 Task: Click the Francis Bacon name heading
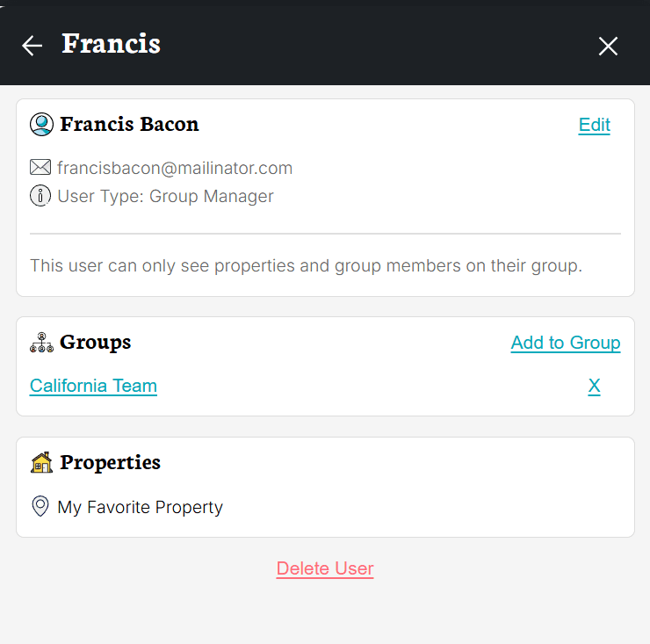coord(129,125)
